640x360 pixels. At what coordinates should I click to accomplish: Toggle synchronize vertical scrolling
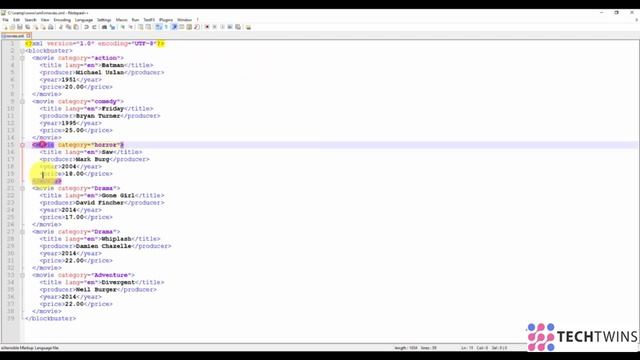140,27
